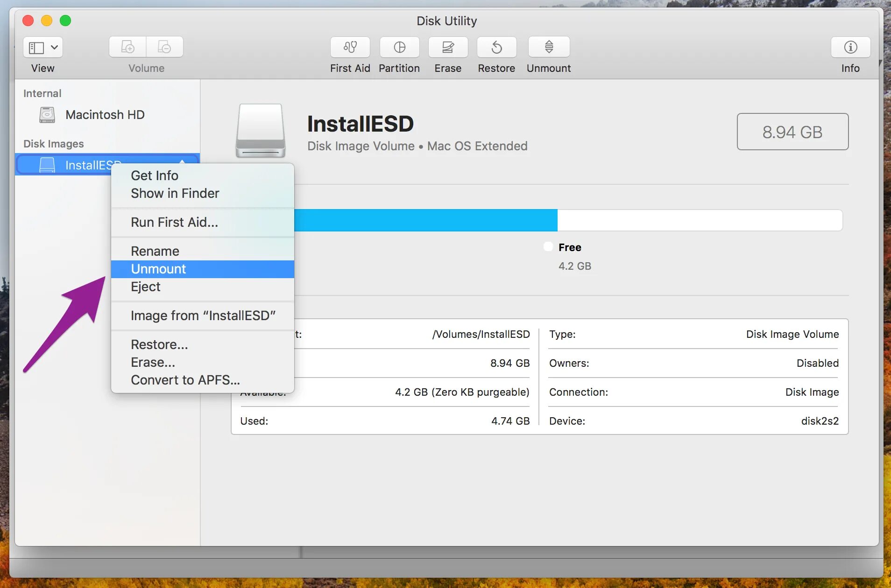Click the Restore toolbar icon

point(496,47)
